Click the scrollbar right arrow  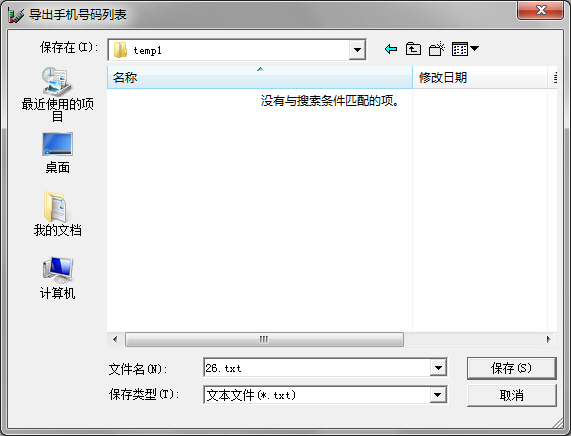[548, 339]
